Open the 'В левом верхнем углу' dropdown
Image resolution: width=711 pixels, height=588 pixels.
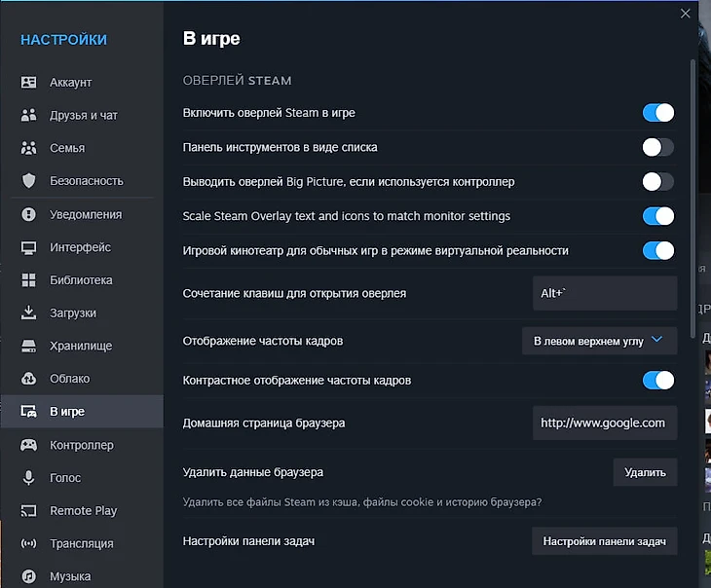(x=599, y=340)
